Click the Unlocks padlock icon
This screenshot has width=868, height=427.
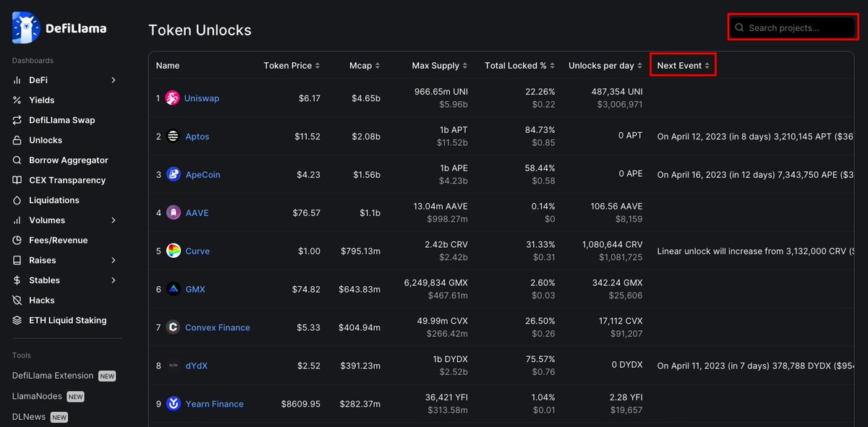pos(17,140)
